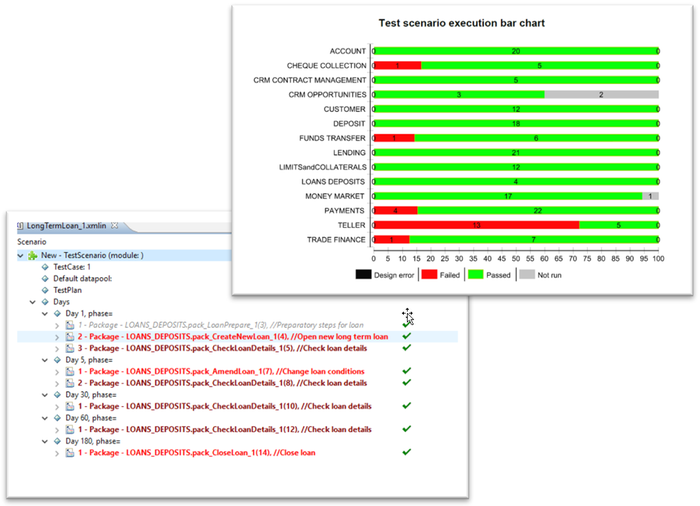Click the TestCase: 1 diamond icon

44,267
